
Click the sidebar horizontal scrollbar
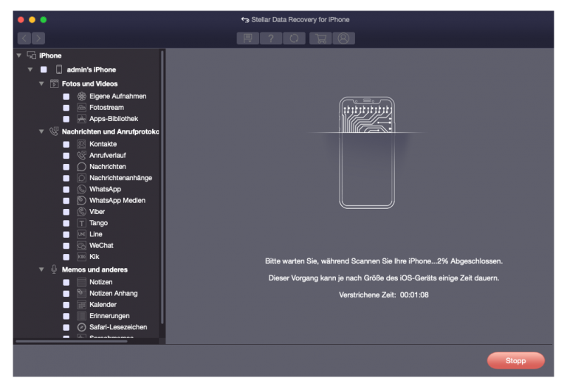(x=72, y=341)
